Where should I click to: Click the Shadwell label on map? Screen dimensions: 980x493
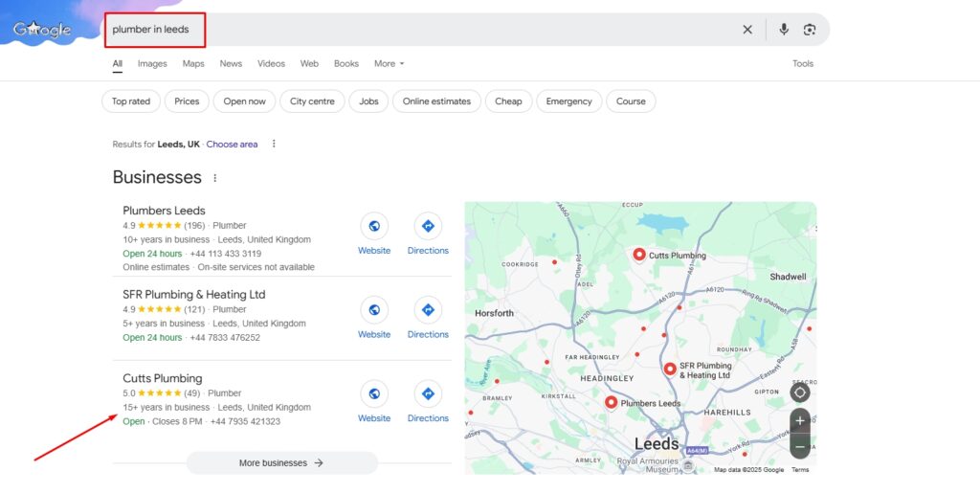pyautogui.click(x=788, y=277)
